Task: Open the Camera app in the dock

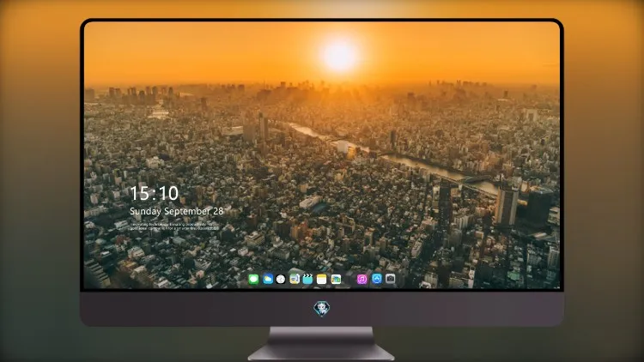Action: click(x=391, y=279)
